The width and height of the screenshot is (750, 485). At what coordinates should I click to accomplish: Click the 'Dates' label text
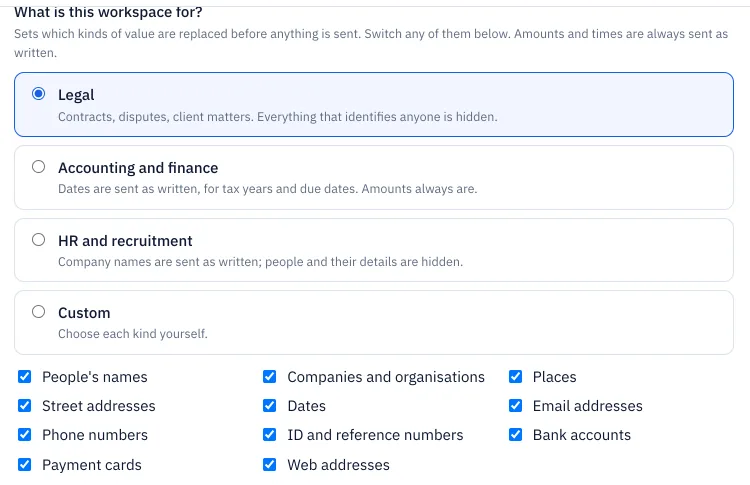click(307, 406)
